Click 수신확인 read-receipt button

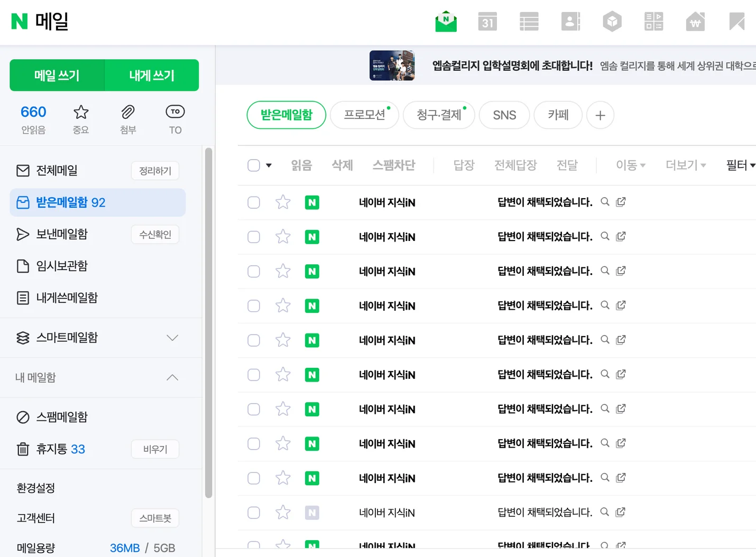(x=155, y=234)
